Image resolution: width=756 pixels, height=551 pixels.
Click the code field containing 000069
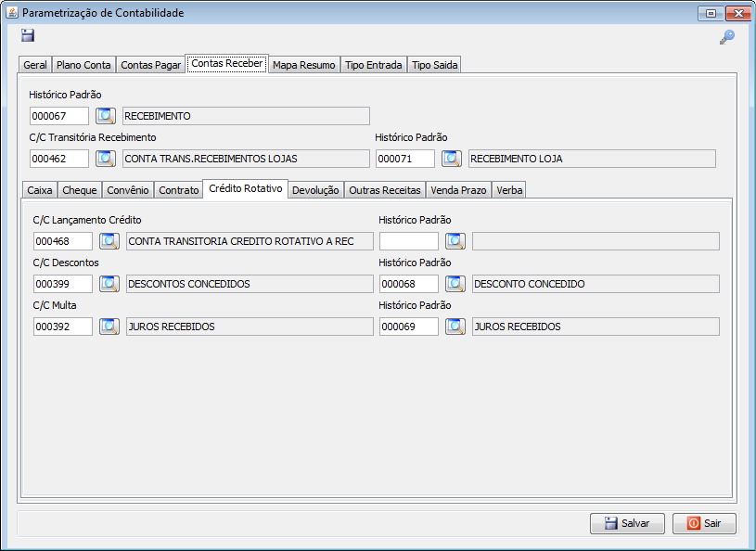click(x=409, y=327)
